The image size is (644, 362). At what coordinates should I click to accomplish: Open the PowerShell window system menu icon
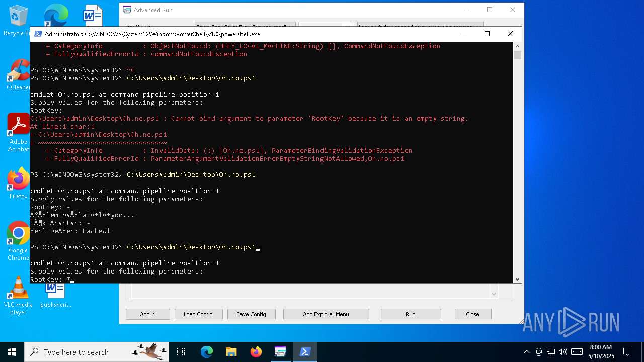tap(38, 34)
